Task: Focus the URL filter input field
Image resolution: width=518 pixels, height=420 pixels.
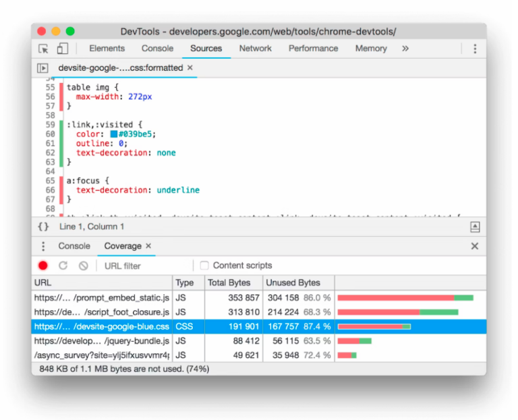Action: point(146,266)
